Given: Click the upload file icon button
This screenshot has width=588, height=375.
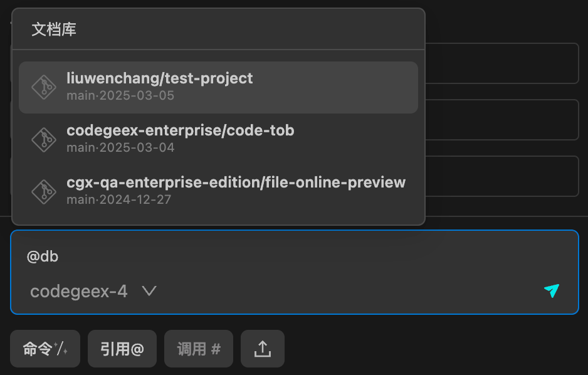Looking at the screenshot, I should tap(263, 349).
